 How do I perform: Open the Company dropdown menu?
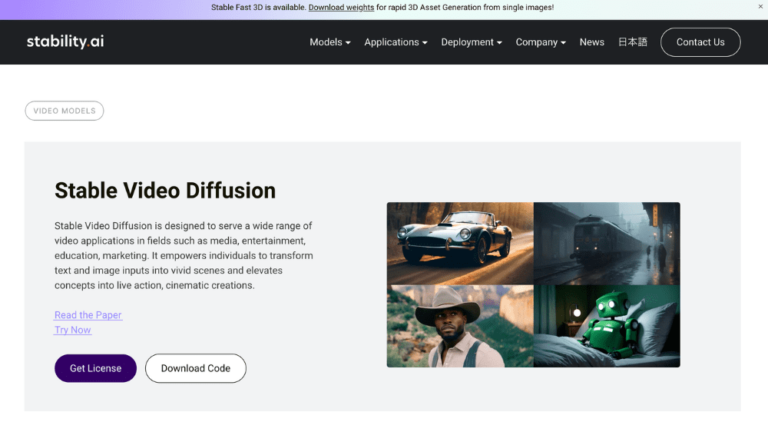[x=540, y=42]
